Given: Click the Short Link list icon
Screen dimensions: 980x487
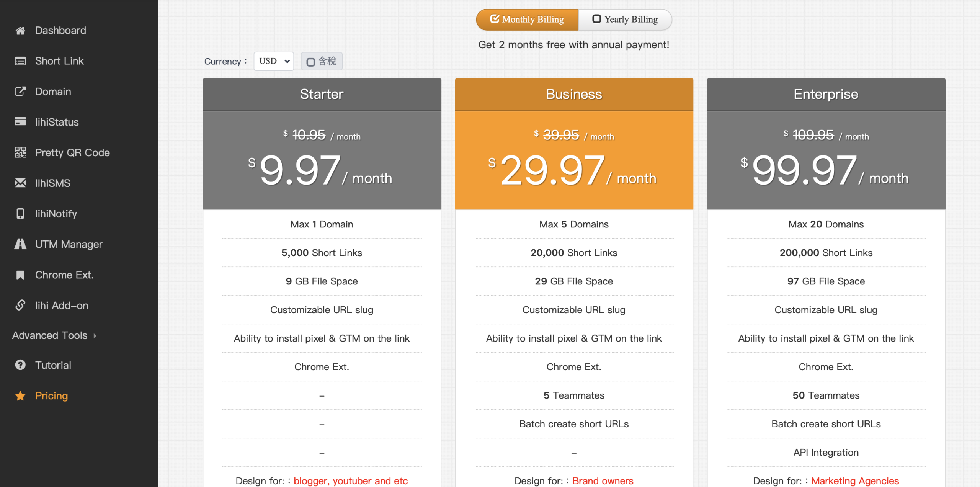Looking at the screenshot, I should coord(20,61).
